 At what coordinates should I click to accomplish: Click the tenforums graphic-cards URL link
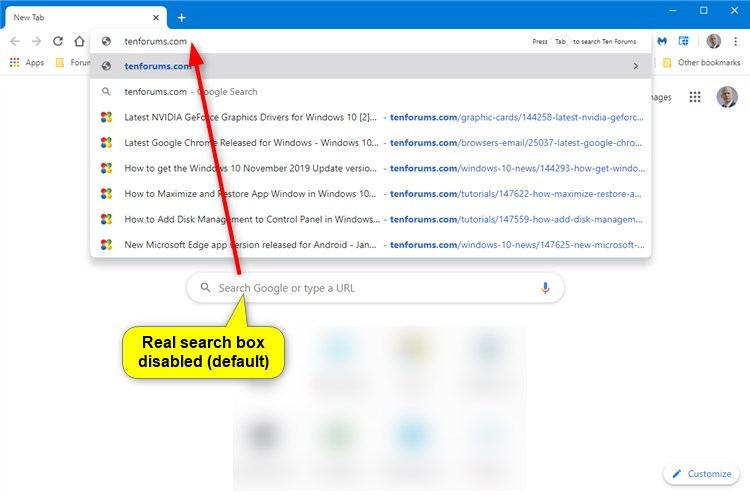coord(517,117)
